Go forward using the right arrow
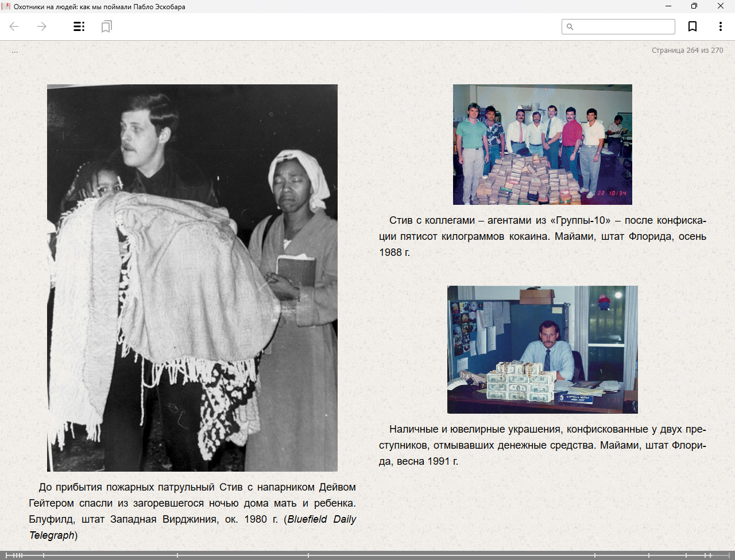 pyautogui.click(x=42, y=26)
